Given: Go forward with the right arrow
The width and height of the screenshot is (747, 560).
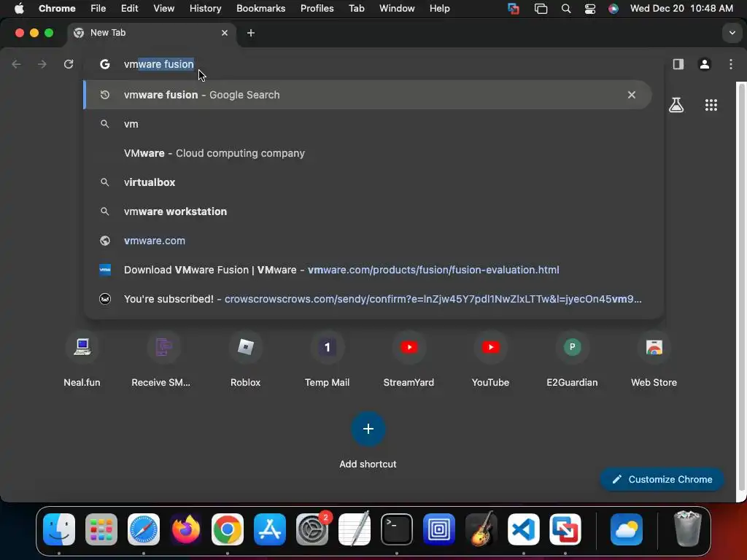Looking at the screenshot, I should click(42, 64).
